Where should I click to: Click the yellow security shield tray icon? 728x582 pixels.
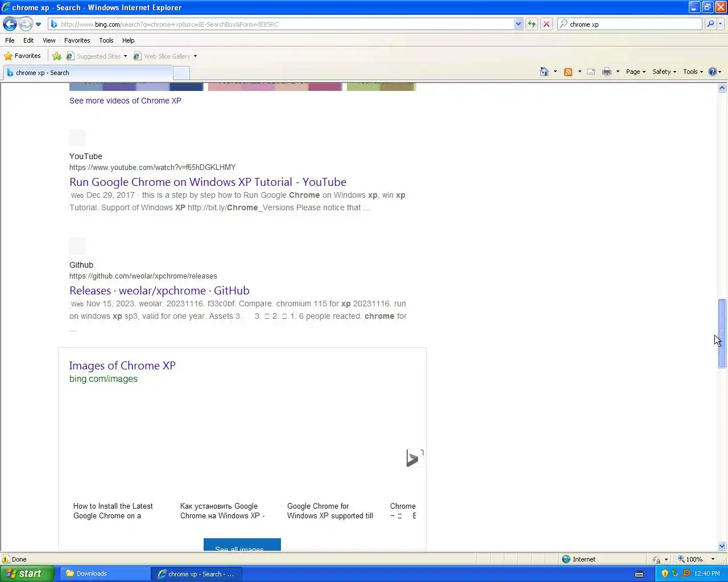tap(665, 573)
